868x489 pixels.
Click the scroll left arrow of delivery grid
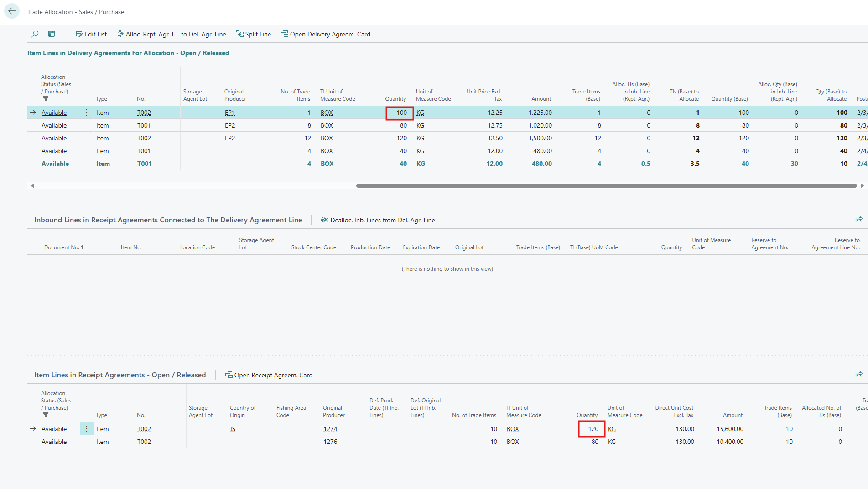tap(32, 186)
